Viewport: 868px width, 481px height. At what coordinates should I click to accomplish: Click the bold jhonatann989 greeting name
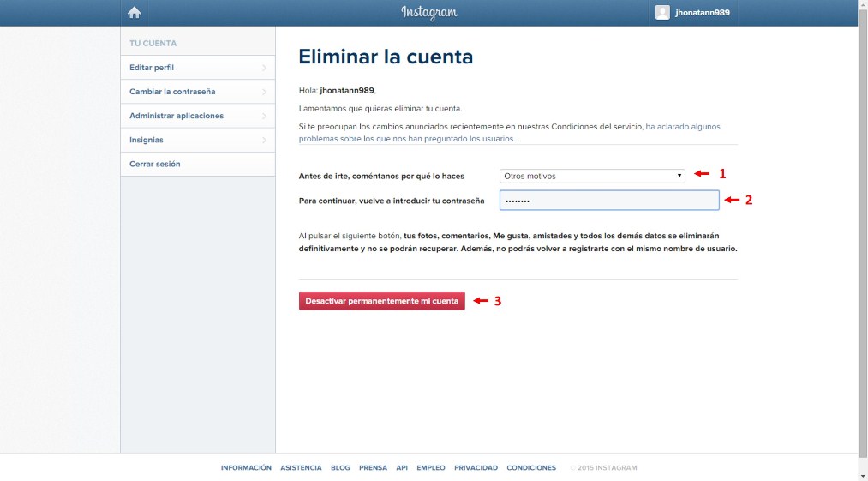click(x=347, y=90)
